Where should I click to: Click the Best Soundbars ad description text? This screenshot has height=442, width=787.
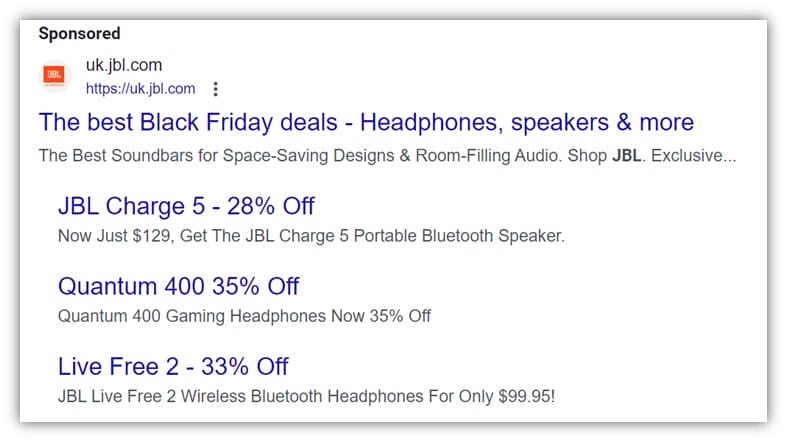(300, 157)
